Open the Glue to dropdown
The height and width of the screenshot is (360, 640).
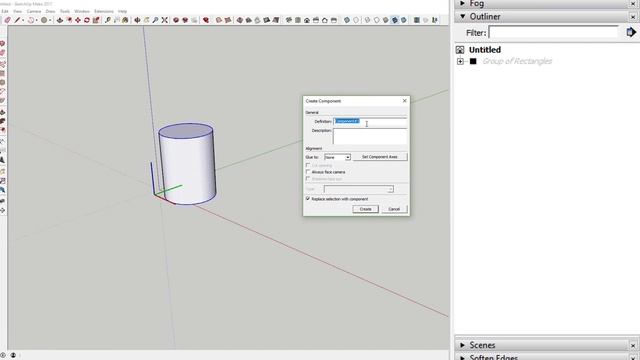[x=338, y=157]
